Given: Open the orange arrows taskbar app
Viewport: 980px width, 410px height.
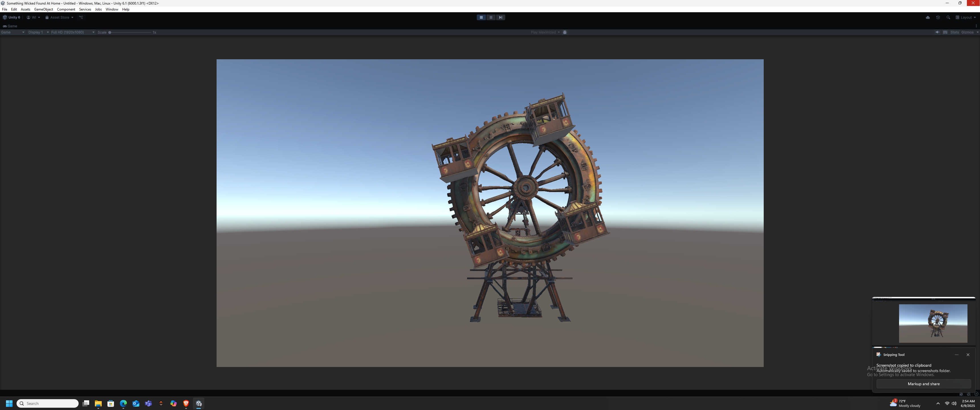Looking at the screenshot, I should tap(161, 403).
